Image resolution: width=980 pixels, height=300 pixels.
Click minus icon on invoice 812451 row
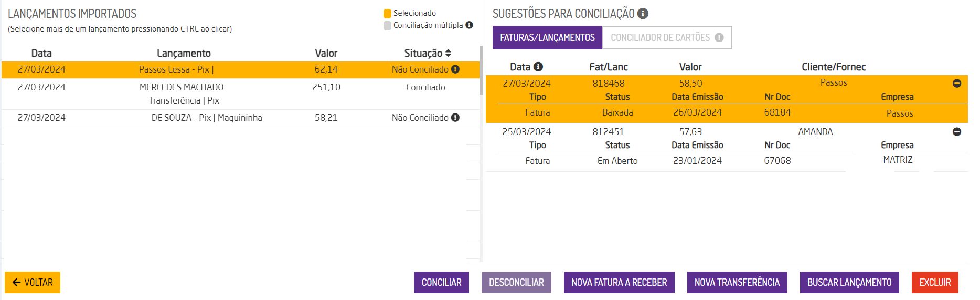(957, 132)
